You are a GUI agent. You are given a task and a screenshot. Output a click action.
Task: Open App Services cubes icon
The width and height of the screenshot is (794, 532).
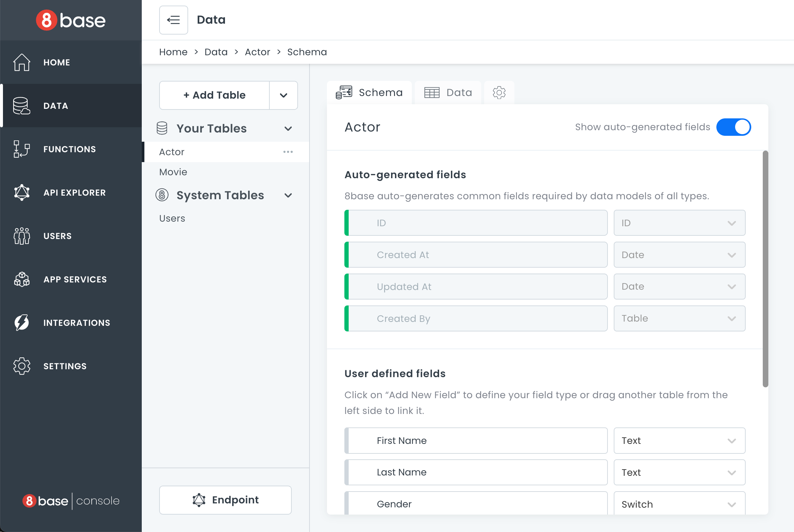pos(22,279)
